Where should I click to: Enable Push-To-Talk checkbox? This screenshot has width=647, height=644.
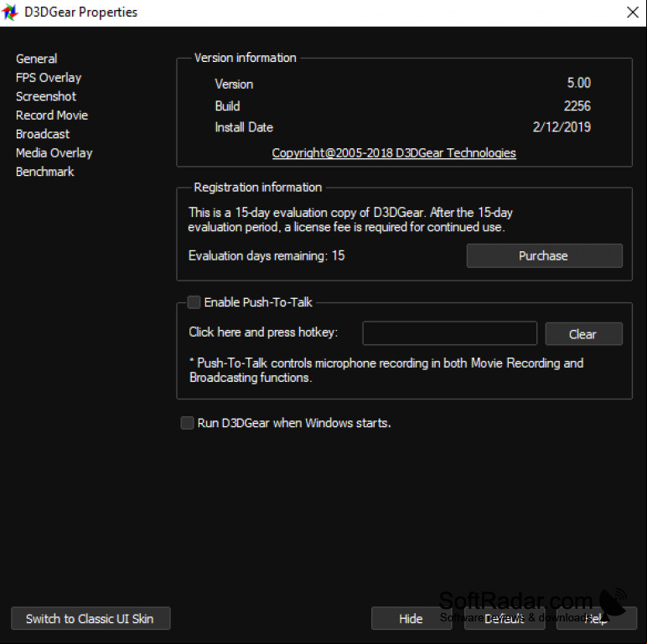click(x=194, y=302)
